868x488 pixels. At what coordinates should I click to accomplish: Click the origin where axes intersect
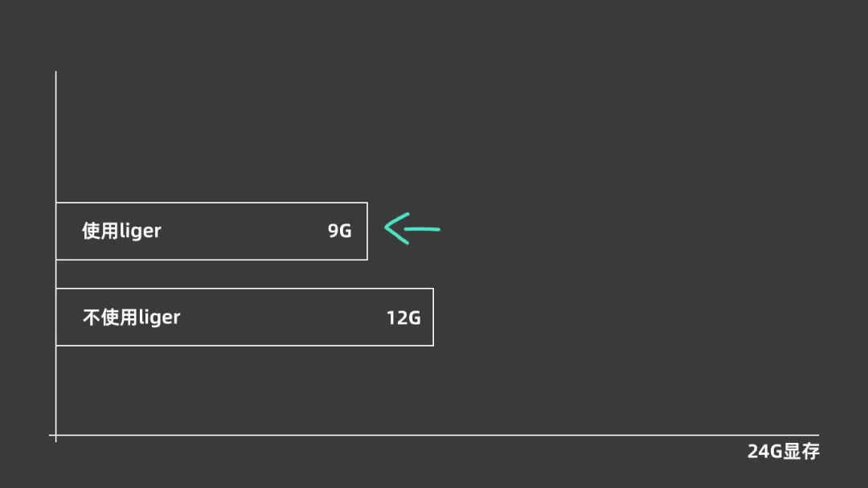tap(55, 435)
